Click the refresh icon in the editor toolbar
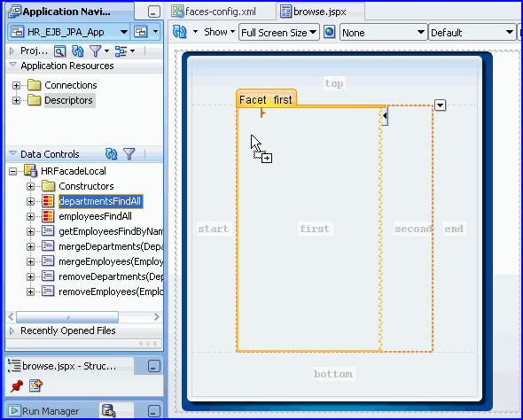Screen dimensions: 523x420 (x=180, y=32)
